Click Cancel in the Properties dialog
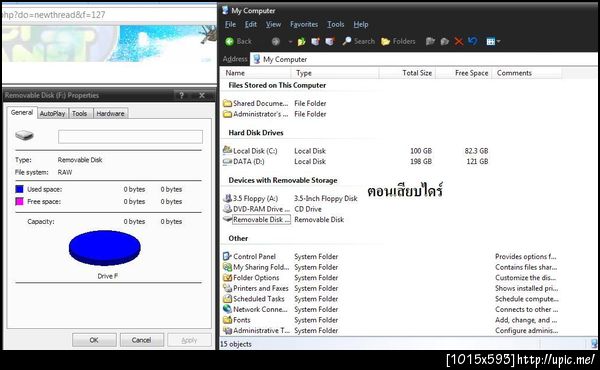This screenshot has width=600, height=370. 141,340
